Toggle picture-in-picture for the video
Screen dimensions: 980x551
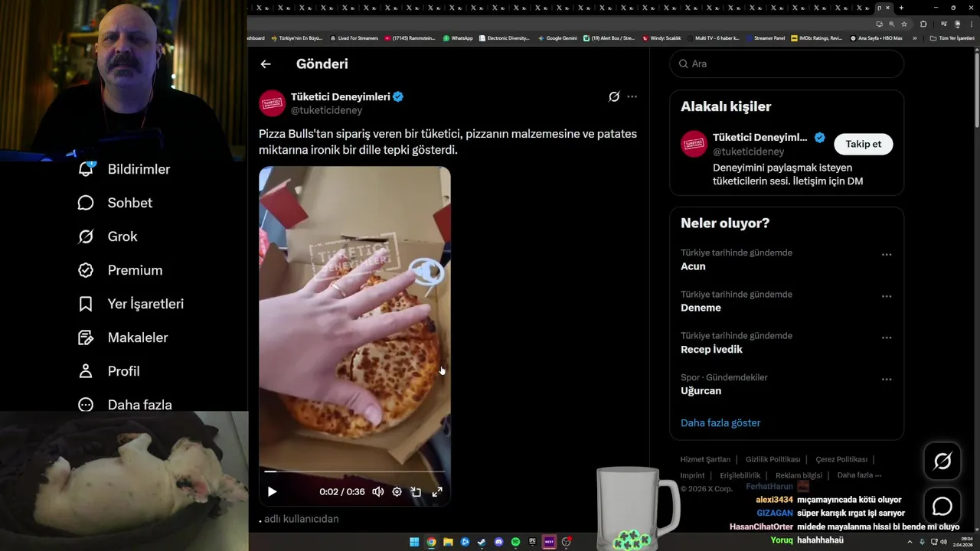pyautogui.click(x=416, y=492)
